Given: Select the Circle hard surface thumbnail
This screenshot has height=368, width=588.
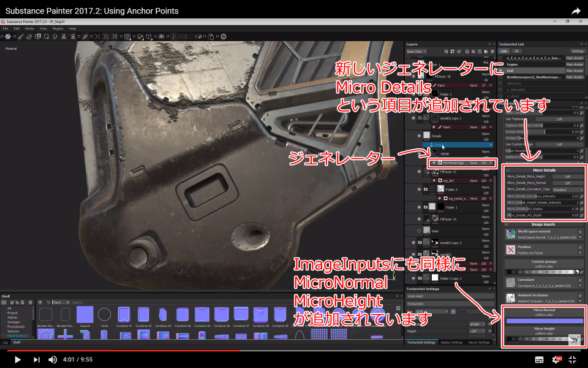Looking at the screenshot, I should click(x=104, y=314).
